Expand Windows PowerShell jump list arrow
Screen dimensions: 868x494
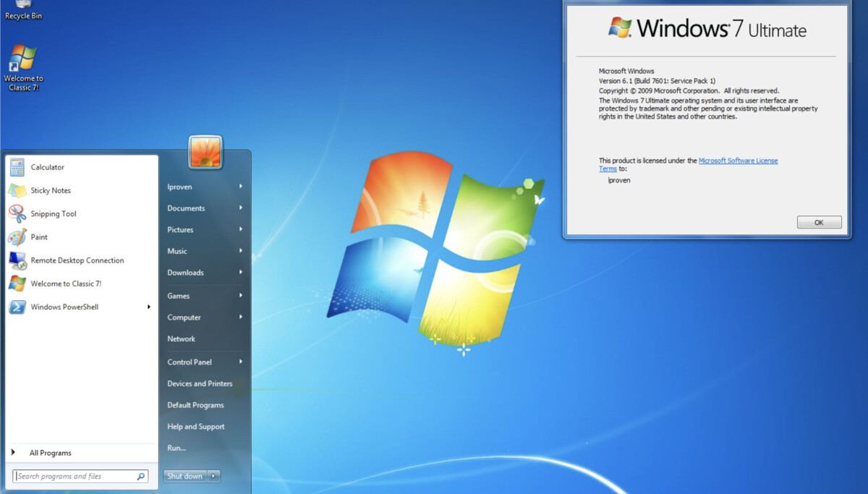coord(149,307)
